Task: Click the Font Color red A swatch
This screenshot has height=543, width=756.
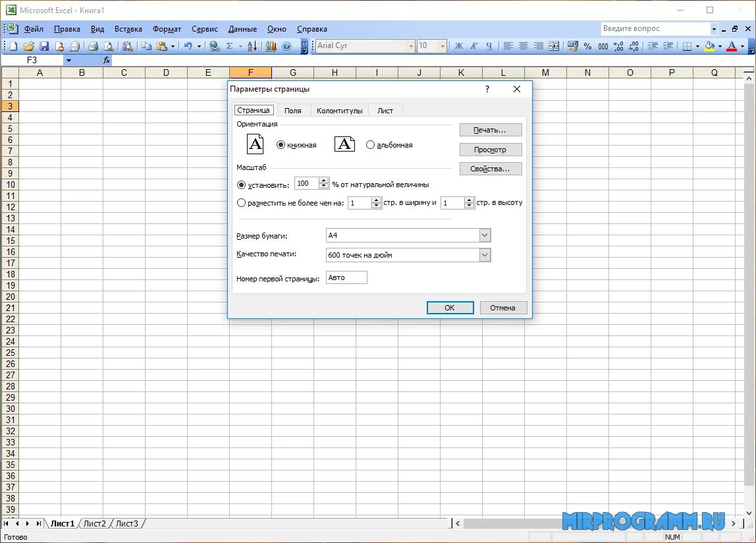Action: point(732,46)
